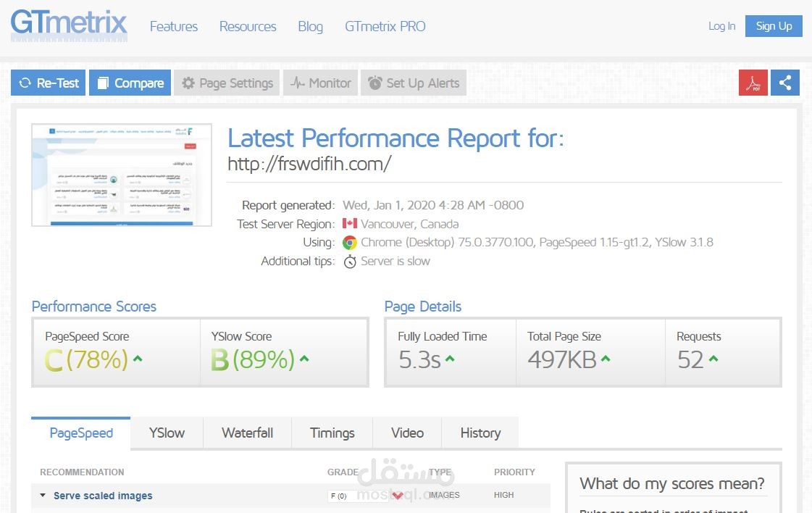Click the Sign Up button
Image resolution: width=812 pixels, height=513 pixels.
coord(774,26)
